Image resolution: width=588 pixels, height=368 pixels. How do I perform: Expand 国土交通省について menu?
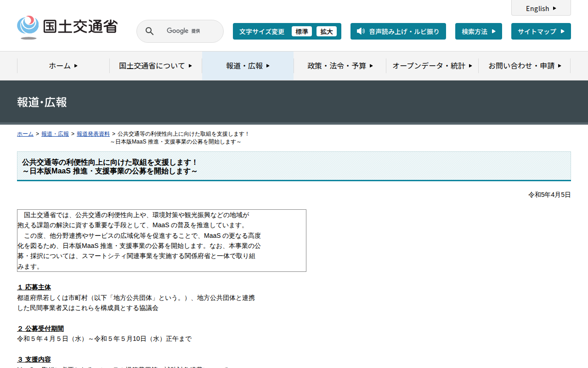[156, 66]
